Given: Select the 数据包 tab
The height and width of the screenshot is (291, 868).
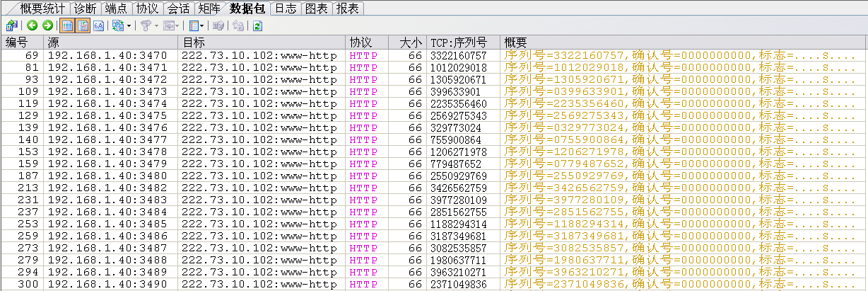Looking at the screenshot, I should pos(247,8).
